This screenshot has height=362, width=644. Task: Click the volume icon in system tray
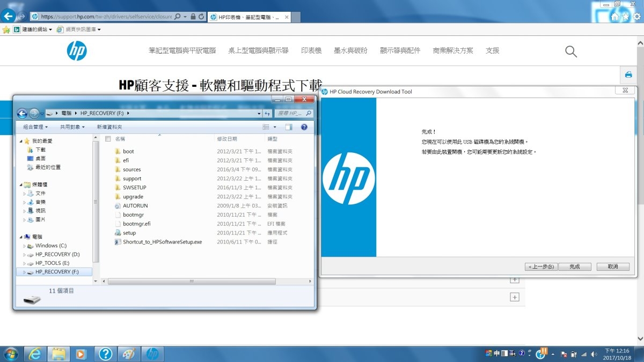[x=593, y=354]
